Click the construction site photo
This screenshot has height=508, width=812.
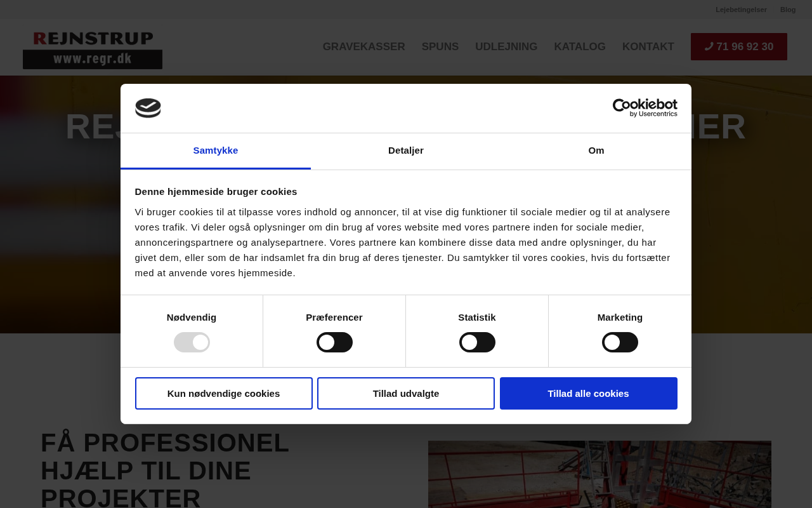(x=599, y=474)
